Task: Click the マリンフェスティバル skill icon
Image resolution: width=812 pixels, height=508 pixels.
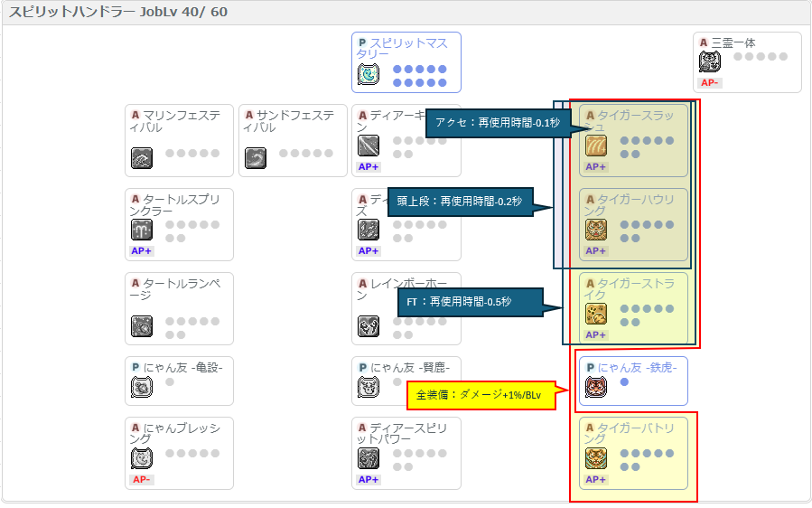Action: 142,158
